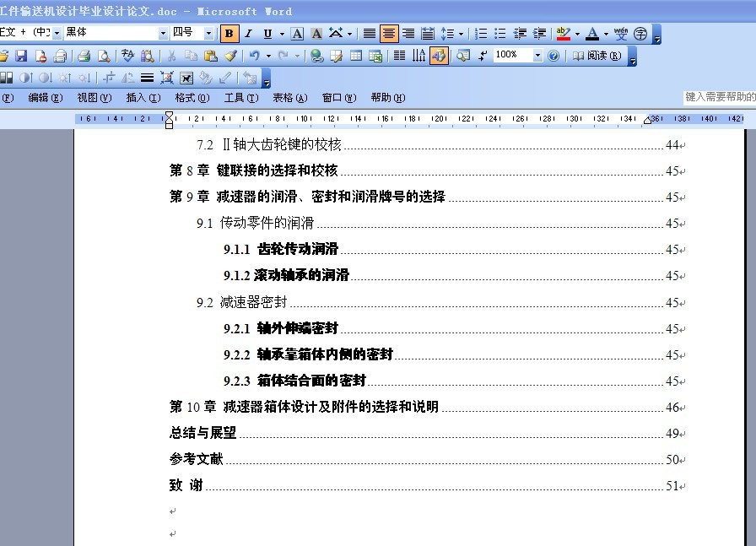756x546 pixels.
Task: Click the phonetic guide wén icon
Action: click(621, 33)
